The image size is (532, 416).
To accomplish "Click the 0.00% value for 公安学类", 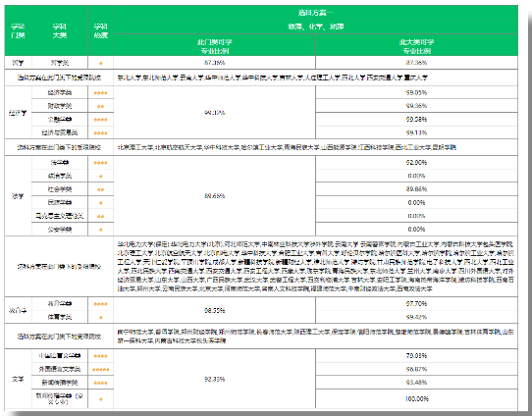I will [x=416, y=230].
